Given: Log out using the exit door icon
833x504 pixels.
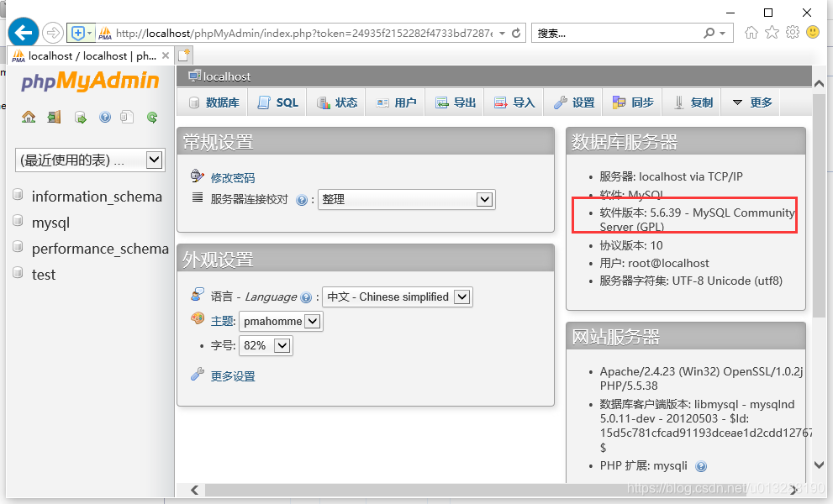Looking at the screenshot, I should pos(54,117).
